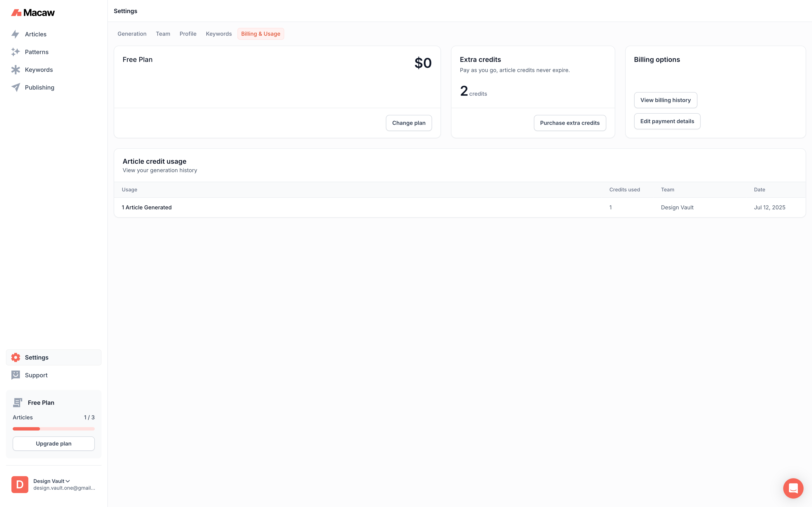
Task: Switch to the Generation tab
Action: click(132, 34)
